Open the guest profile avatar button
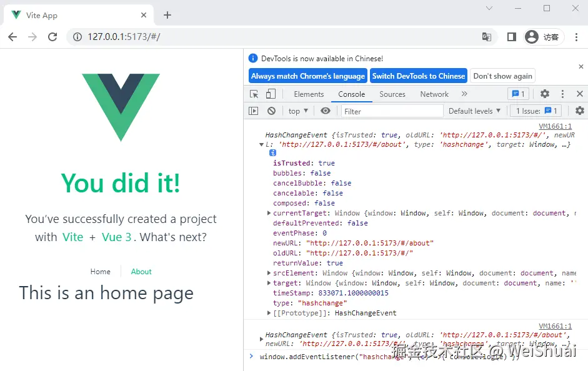The height and width of the screenshot is (371, 588). (x=544, y=37)
